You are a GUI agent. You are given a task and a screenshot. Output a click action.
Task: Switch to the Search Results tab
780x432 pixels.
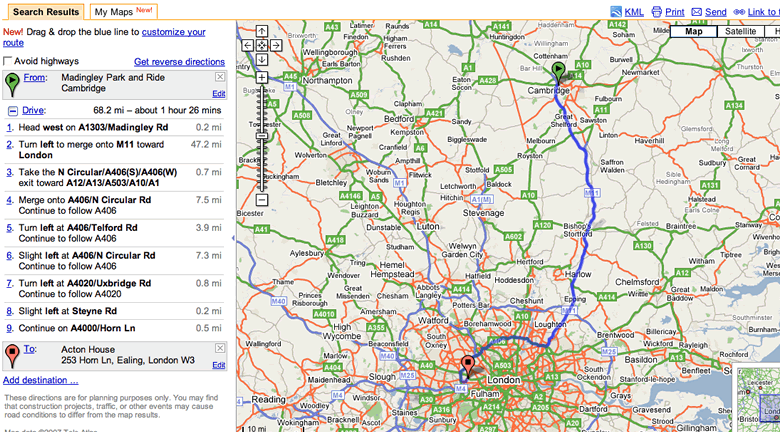click(x=46, y=12)
